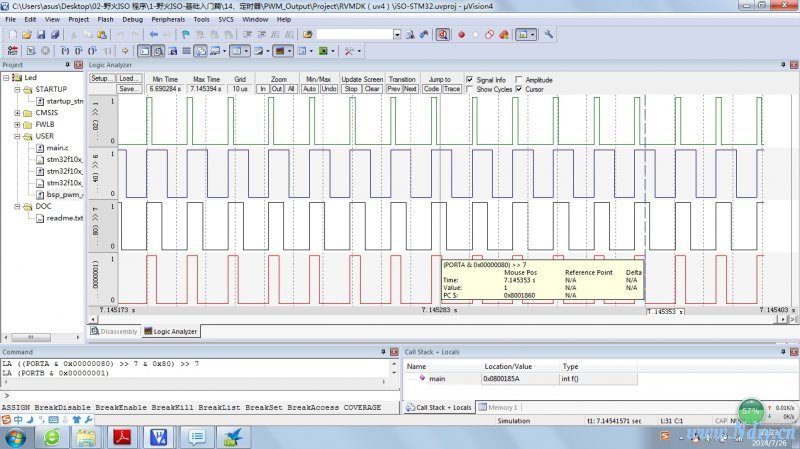
Task: Enable the Amplitude checkbox
Action: click(x=519, y=79)
